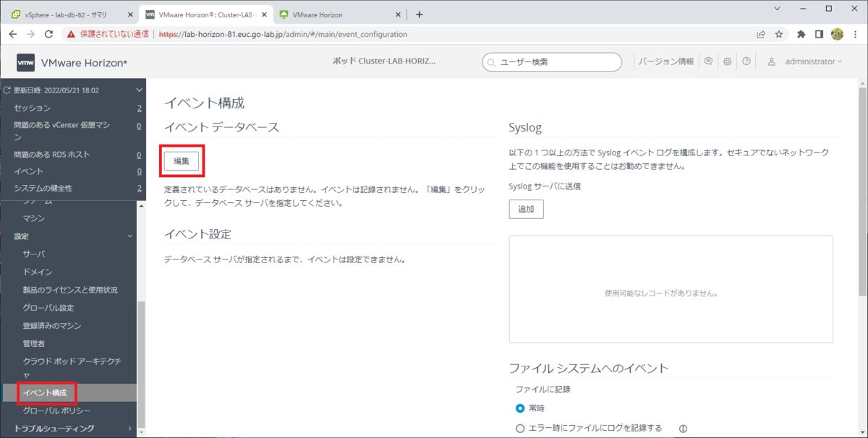
Task: Click the share page icon in address bar
Action: pyautogui.click(x=761, y=34)
